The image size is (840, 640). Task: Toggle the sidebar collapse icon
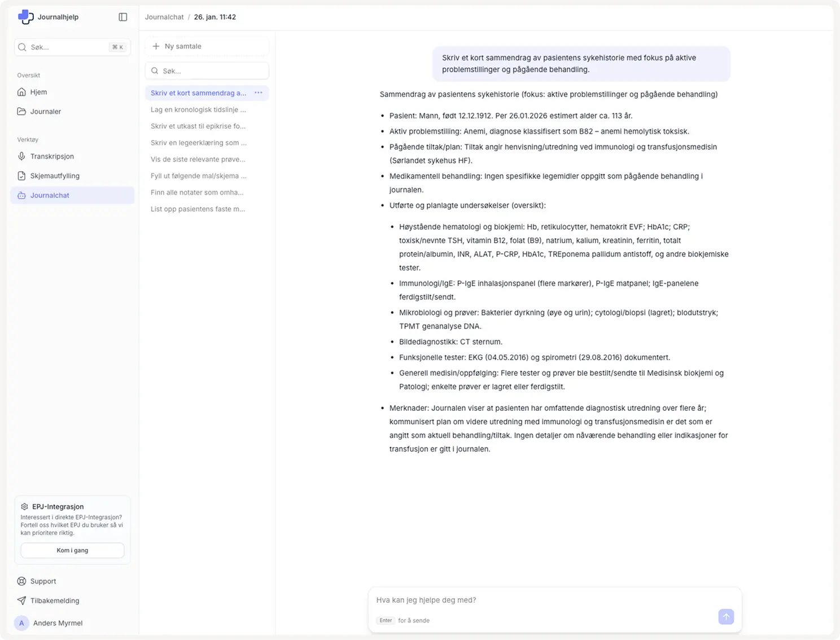point(123,17)
